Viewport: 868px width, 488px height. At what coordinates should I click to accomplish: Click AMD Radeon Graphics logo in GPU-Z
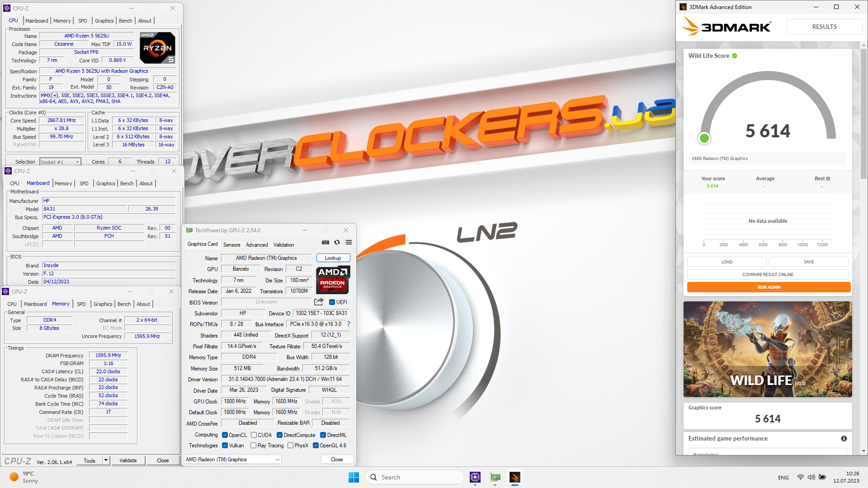[333, 280]
